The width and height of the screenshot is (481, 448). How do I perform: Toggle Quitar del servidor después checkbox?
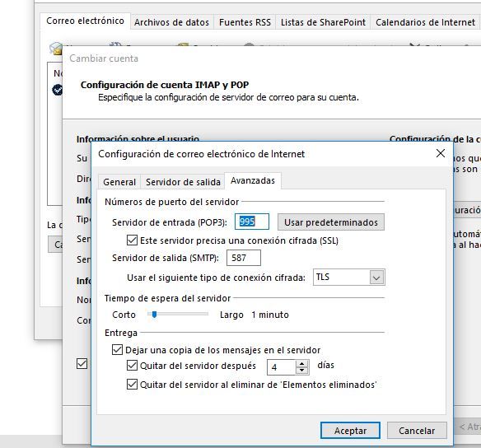click(x=132, y=365)
